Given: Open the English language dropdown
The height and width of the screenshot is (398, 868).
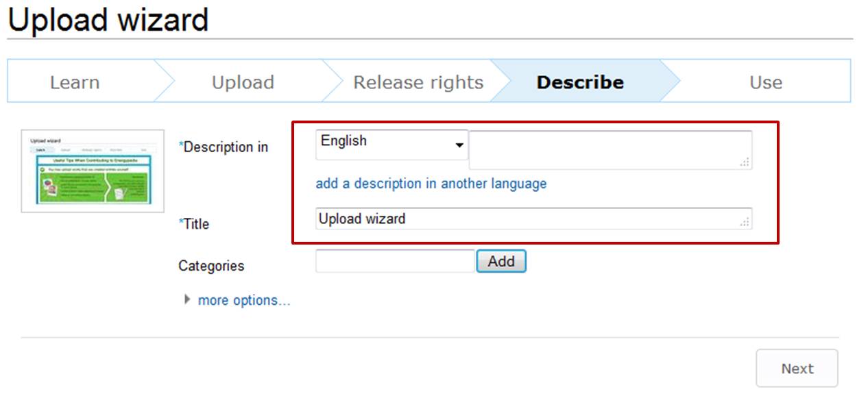Looking at the screenshot, I should [391, 145].
